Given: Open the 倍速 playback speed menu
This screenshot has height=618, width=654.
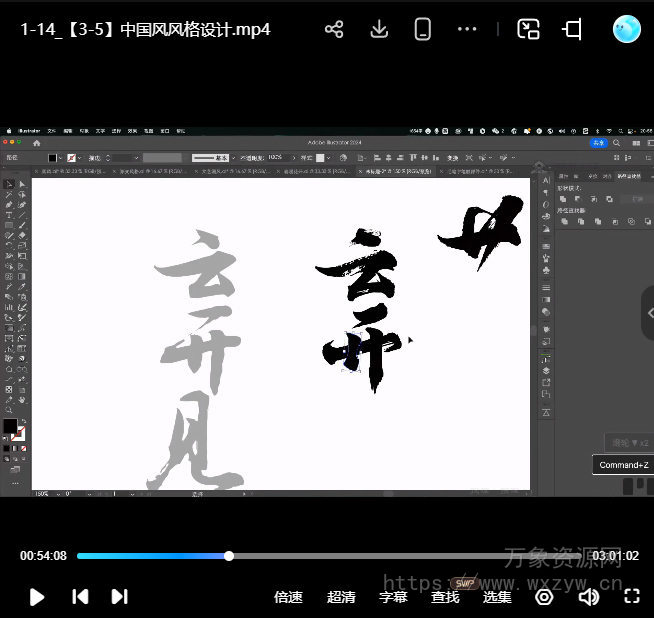Looking at the screenshot, I should 288,597.
